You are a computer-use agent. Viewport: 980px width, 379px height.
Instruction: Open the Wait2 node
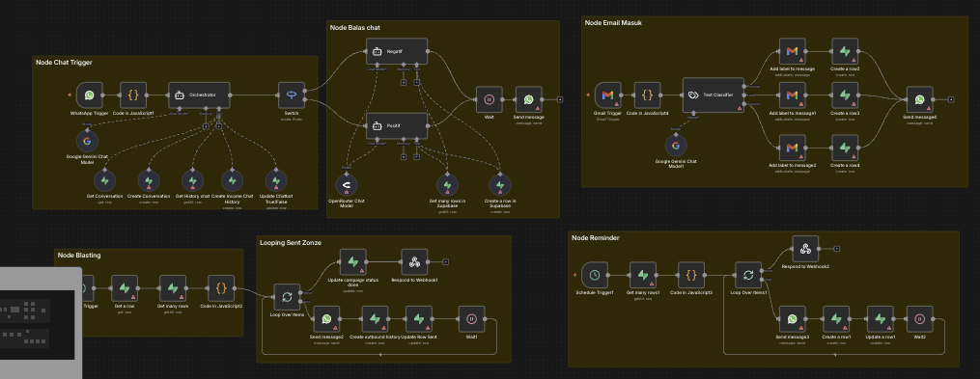(920, 319)
